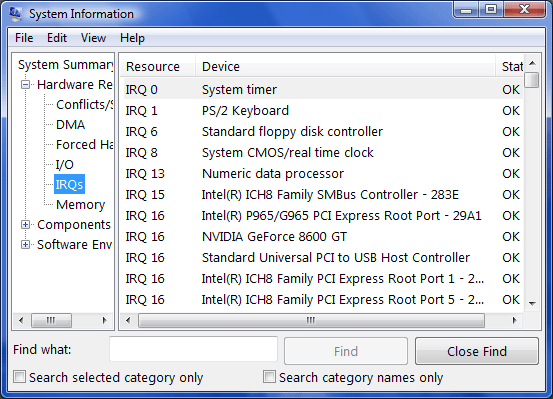Select the PS/2 Keyboard row

pyautogui.click(x=322, y=111)
